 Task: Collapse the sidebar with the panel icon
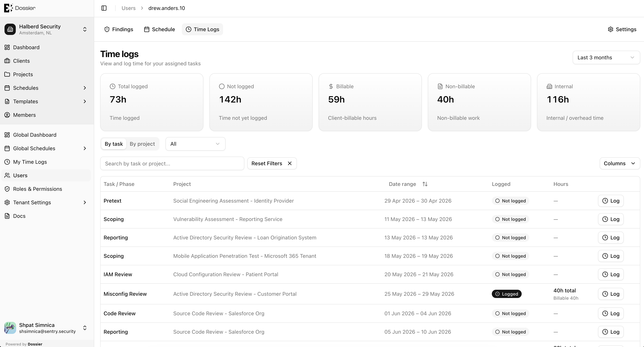[104, 8]
